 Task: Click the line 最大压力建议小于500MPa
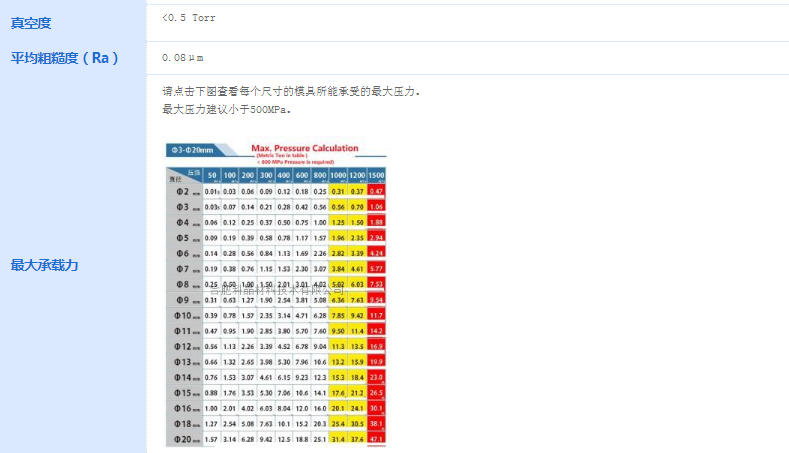pos(226,109)
